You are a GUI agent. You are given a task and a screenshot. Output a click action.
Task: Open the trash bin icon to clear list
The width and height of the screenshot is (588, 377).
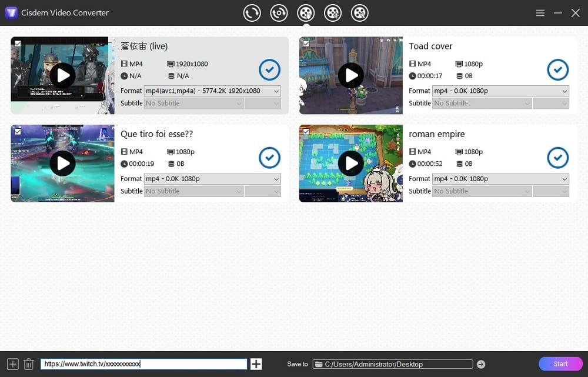pos(28,363)
